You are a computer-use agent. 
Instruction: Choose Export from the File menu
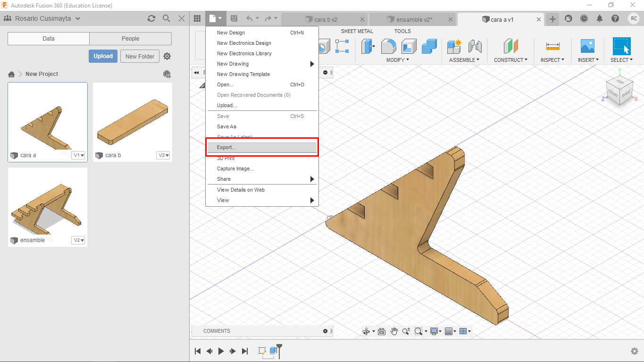tap(262, 147)
